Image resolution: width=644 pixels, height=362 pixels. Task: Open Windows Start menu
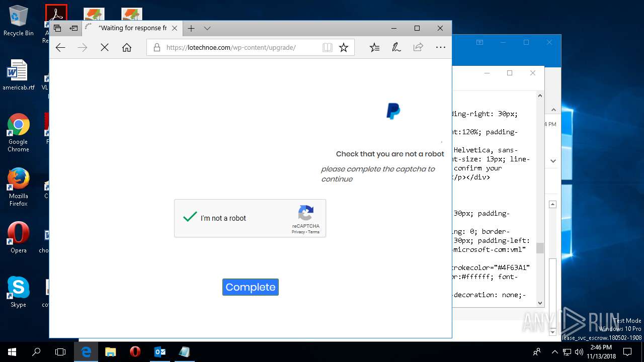pyautogui.click(x=12, y=352)
